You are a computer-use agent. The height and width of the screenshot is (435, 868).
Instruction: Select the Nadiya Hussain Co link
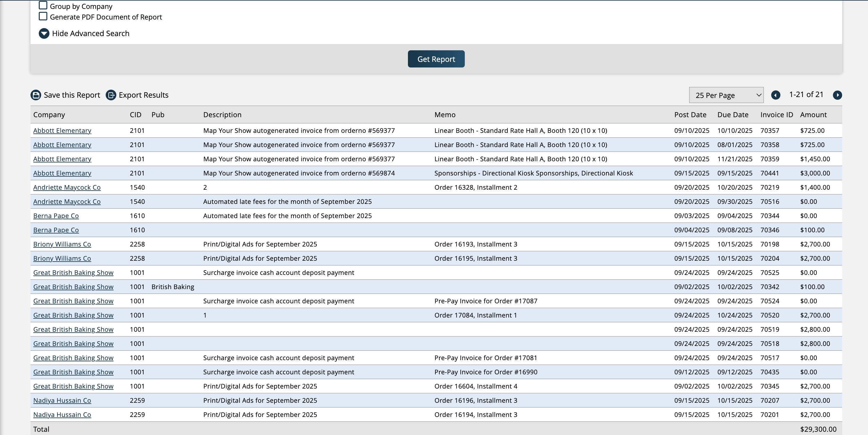coord(62,400)
